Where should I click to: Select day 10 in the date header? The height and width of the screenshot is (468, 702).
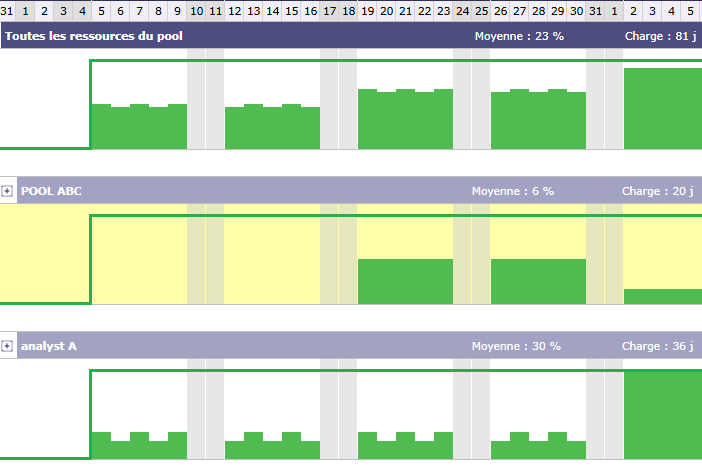(196, 10)
